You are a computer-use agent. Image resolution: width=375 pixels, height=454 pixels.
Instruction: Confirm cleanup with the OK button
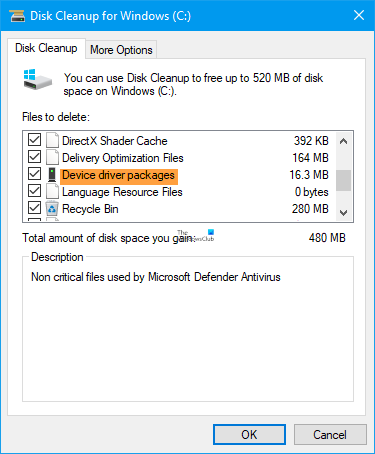pyautogui.click(x=249, y=435)
